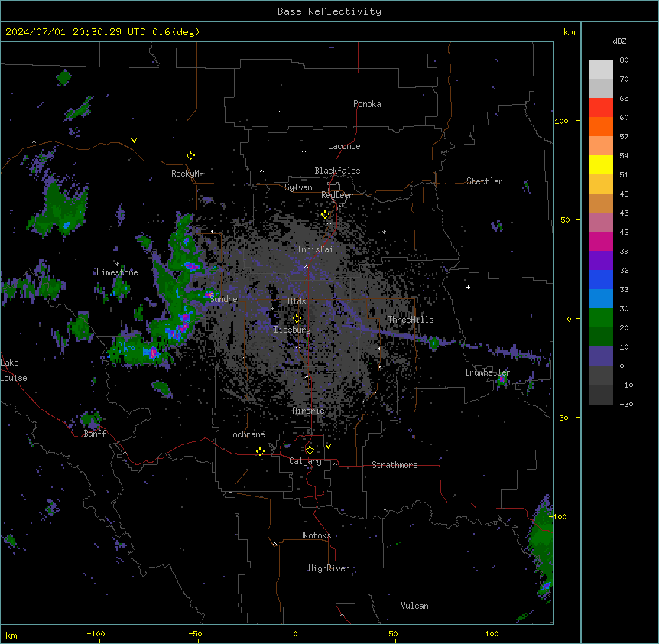
Task: Pick the red 65-60 dBZ legend swatch
Action: [601, 108]
